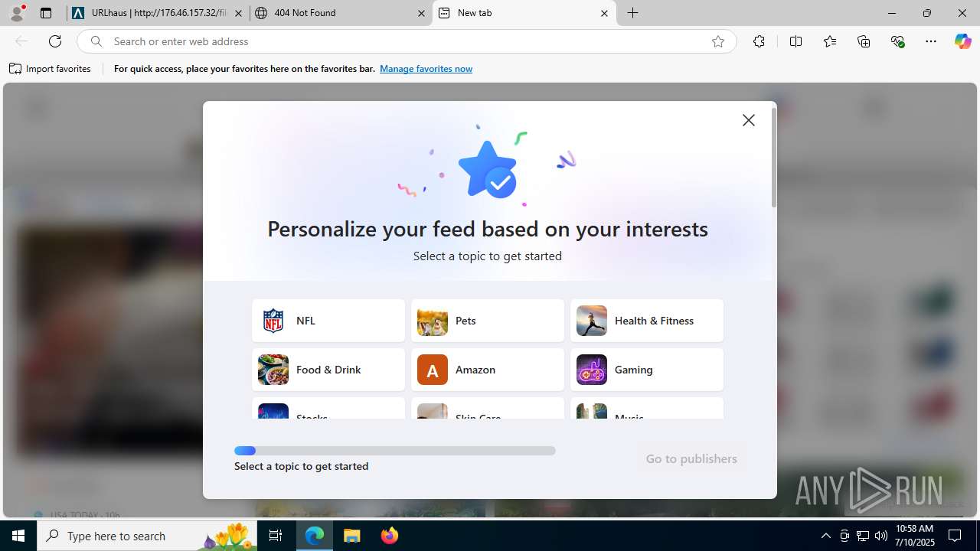The width and height of the screenshot is (980, 551).
Task: Click the dialog vertical scrollbar
Action: pyautogui.click(x=774, y=158)
